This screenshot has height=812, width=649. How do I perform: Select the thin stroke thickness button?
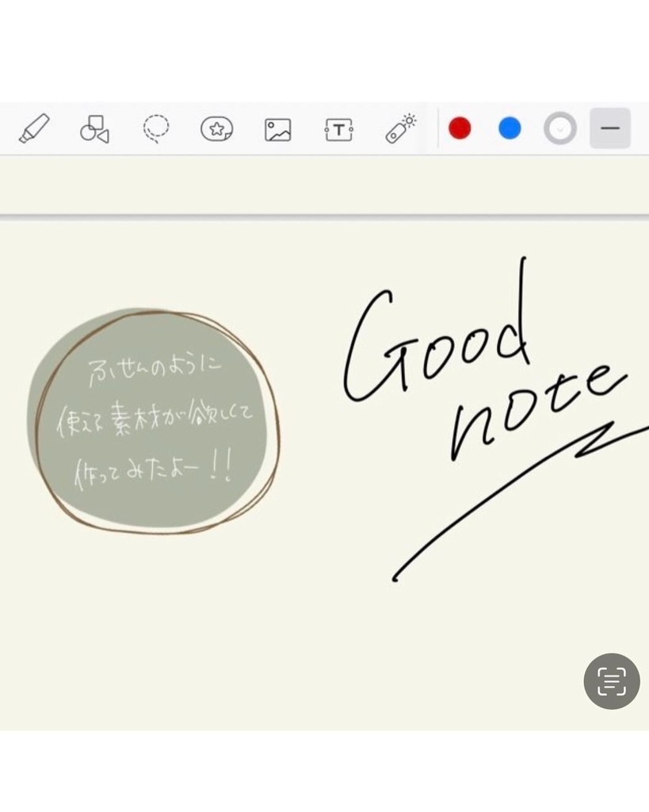[610, 128]
